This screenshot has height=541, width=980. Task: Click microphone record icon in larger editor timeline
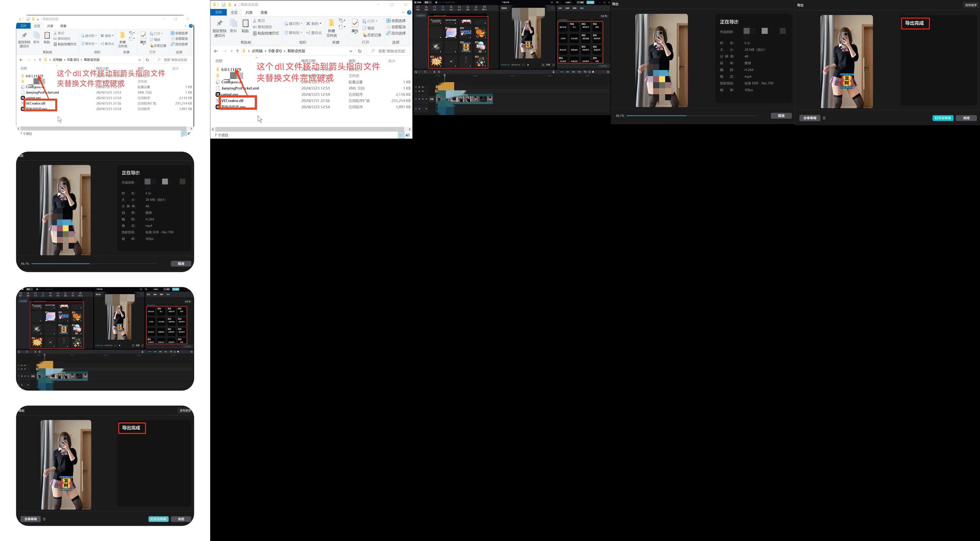tap(553, 72)
